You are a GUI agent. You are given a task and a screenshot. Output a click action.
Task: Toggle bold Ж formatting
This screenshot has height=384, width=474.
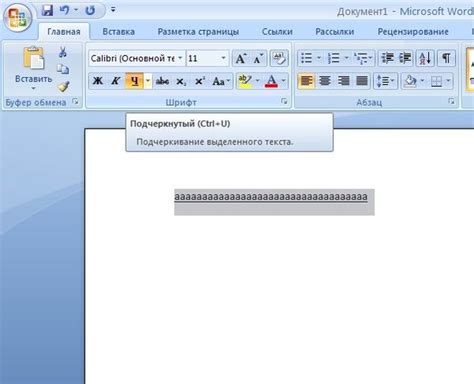[98, 81]
